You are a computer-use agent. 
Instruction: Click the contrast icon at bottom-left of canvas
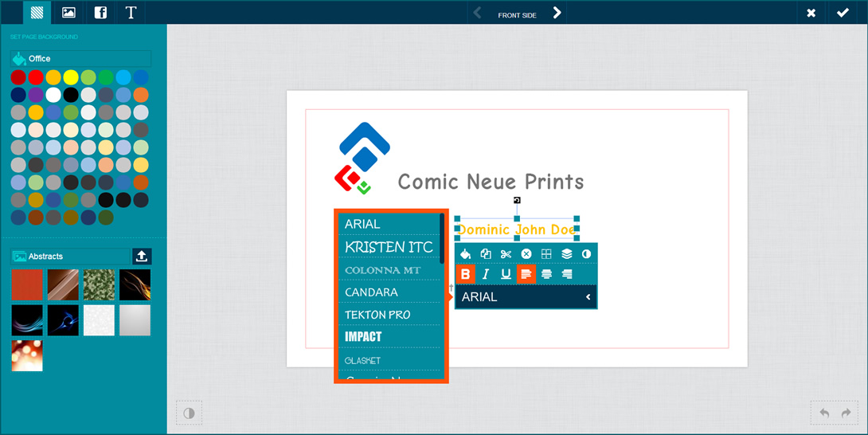point(190,413)
